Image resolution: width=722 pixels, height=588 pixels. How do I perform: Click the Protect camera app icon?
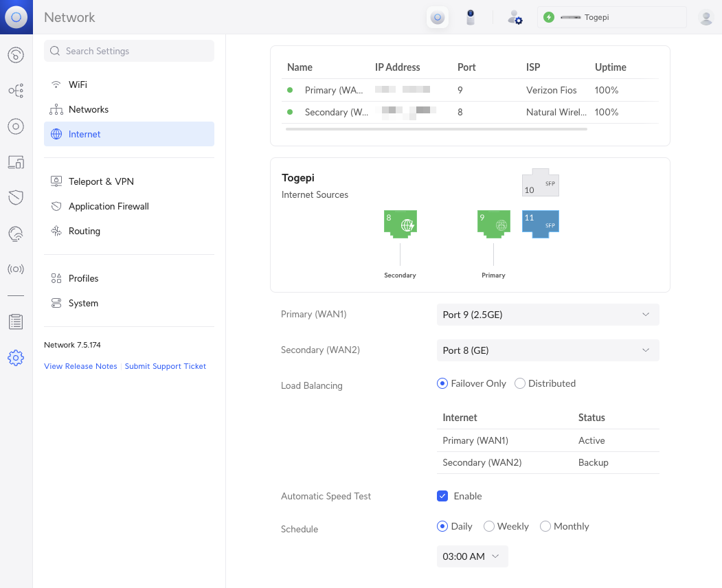pos(471,17)
